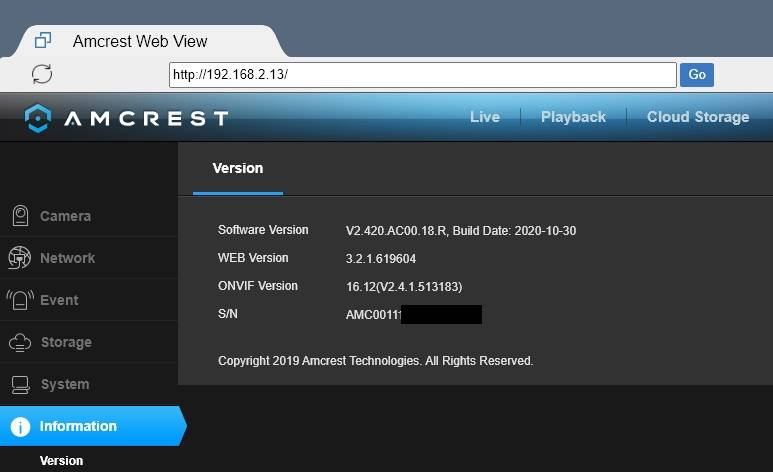Click the Amcrest hexagon logo
Screen dimensions: 773x472
[38, 118]
